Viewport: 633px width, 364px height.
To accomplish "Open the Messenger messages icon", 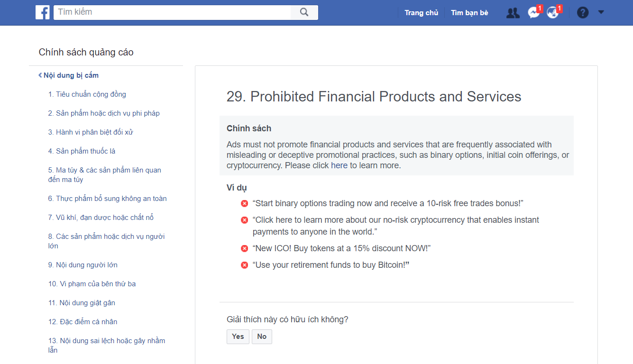I will click(x=532, y=12).
